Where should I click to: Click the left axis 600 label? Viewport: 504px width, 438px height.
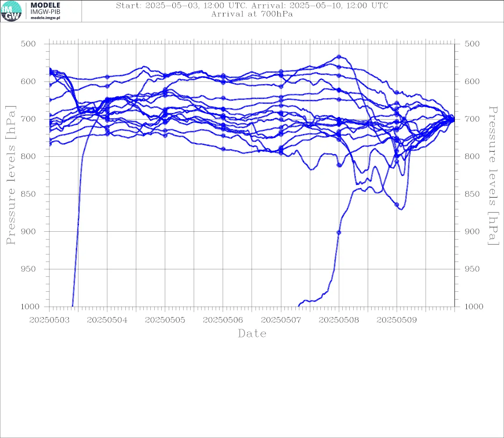click(28, 81)
